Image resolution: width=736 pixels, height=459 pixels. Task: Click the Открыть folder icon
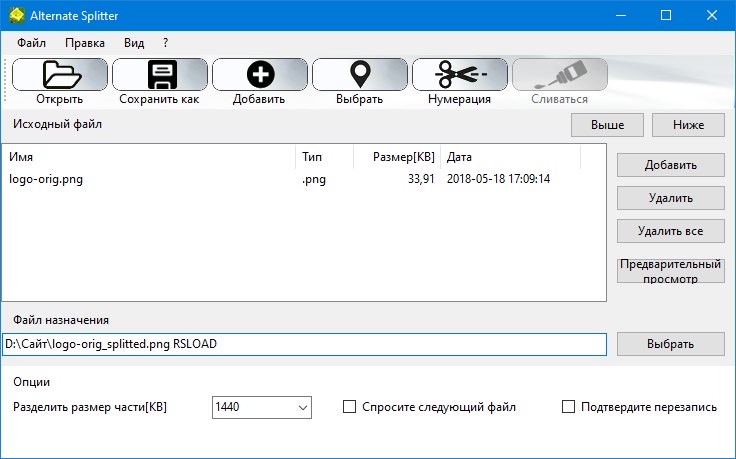point(60,74)
